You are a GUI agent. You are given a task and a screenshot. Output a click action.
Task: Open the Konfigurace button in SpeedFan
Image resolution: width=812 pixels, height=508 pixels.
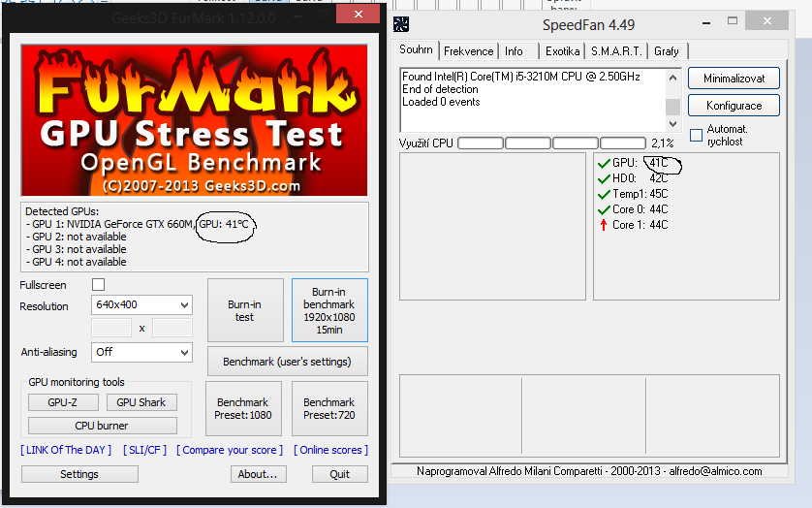coord(734,106)
